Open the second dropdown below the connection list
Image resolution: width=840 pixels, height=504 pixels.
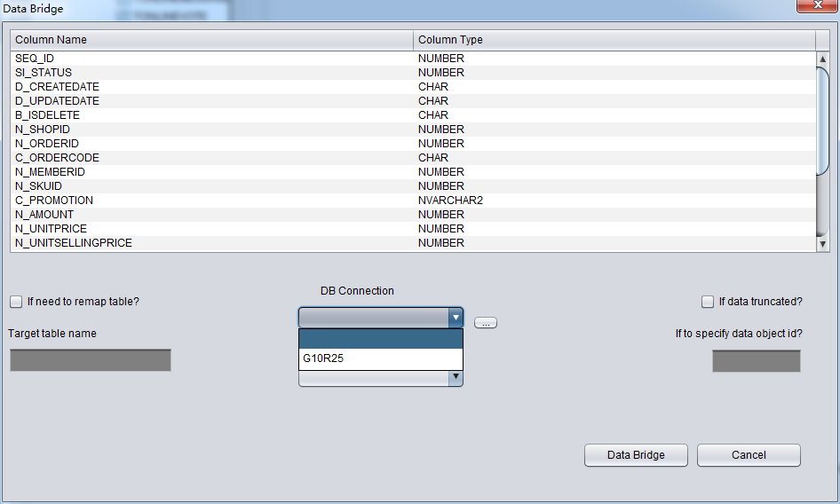point(456,378)
